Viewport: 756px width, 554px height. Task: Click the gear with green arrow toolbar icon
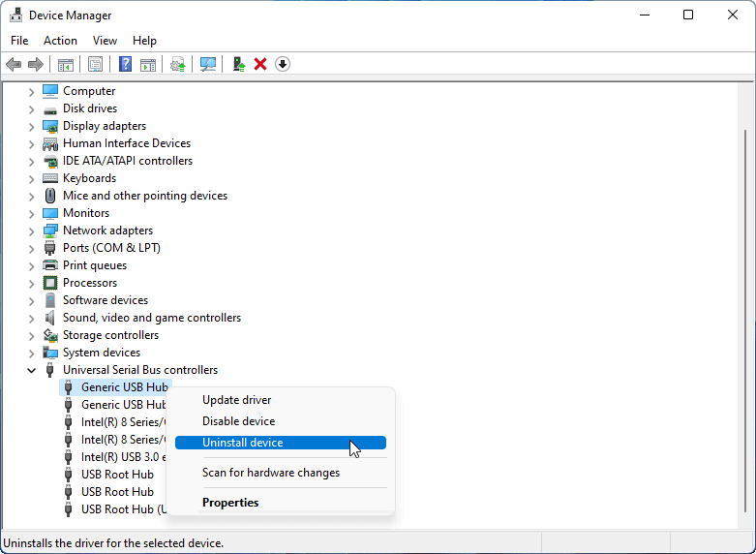coord(178,64)
